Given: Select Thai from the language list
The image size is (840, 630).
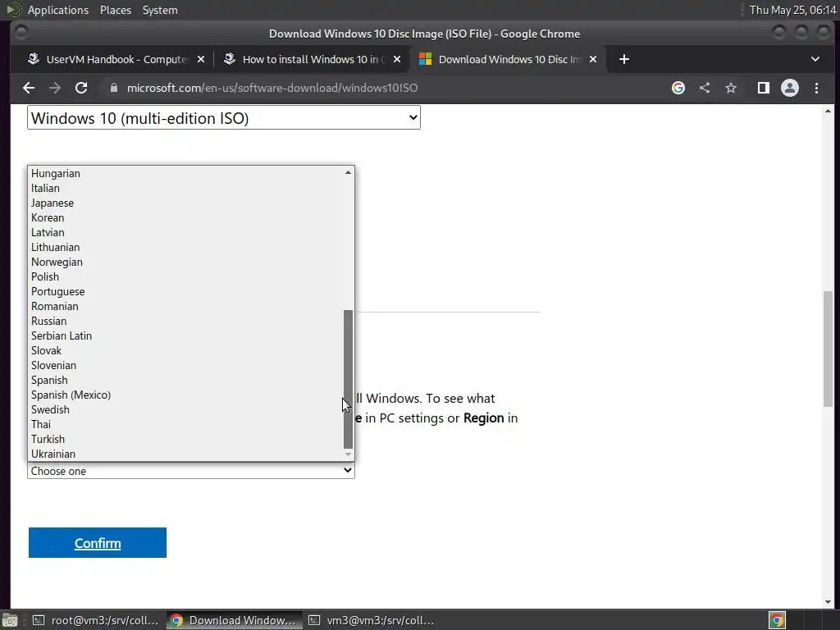Looking at the screenshot, I should coord(186,424).
